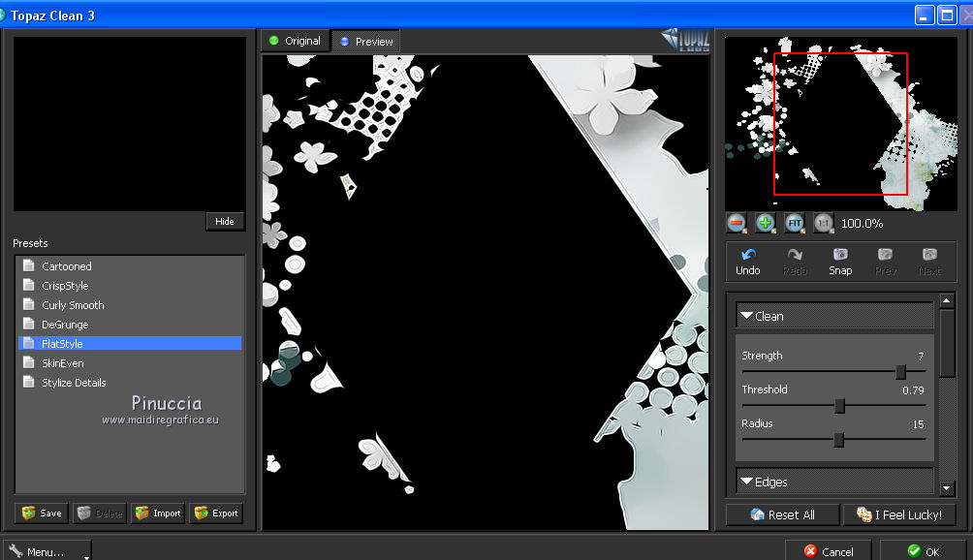The height and width of the screenshot is (560, 973).
Task: Switch to Preview view
Action: (x=366, y=42)
